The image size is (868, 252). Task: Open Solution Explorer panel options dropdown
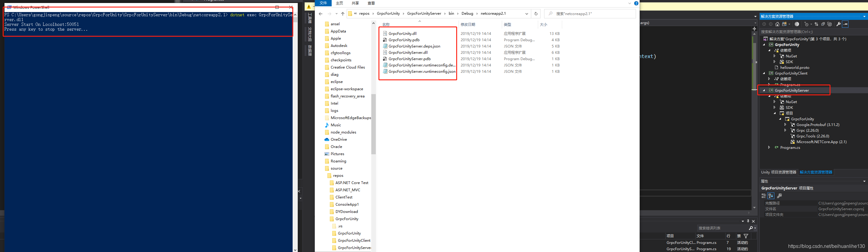coord(864,16)
